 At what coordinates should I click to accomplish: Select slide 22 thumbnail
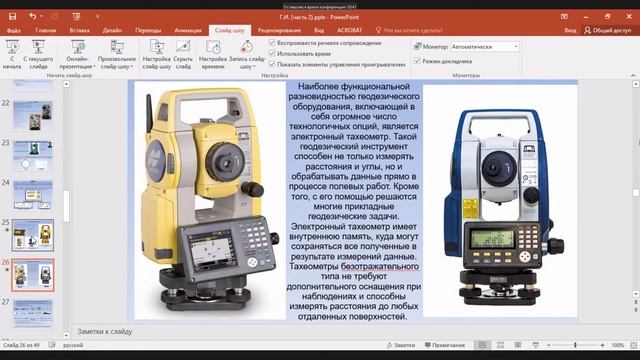(33, 116)
